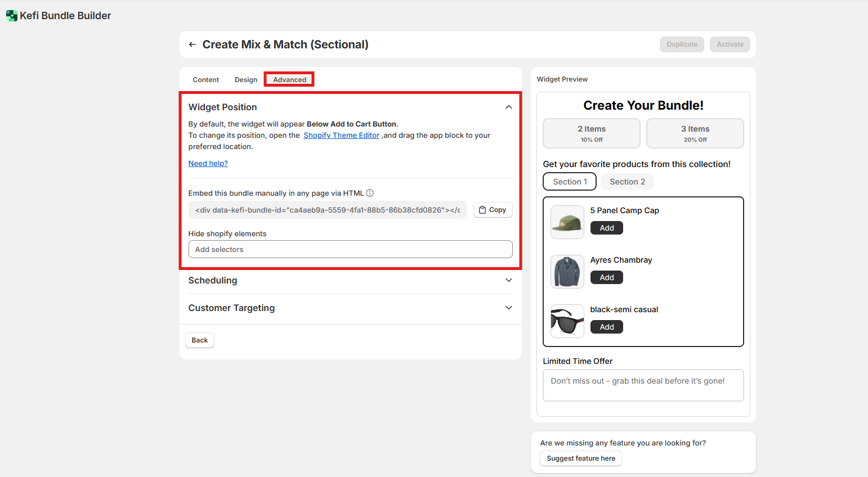The width and height of the screenshot is (868, 477).
Task: Switch to Section 2 in preview
Action: click(x=627, y=182)
